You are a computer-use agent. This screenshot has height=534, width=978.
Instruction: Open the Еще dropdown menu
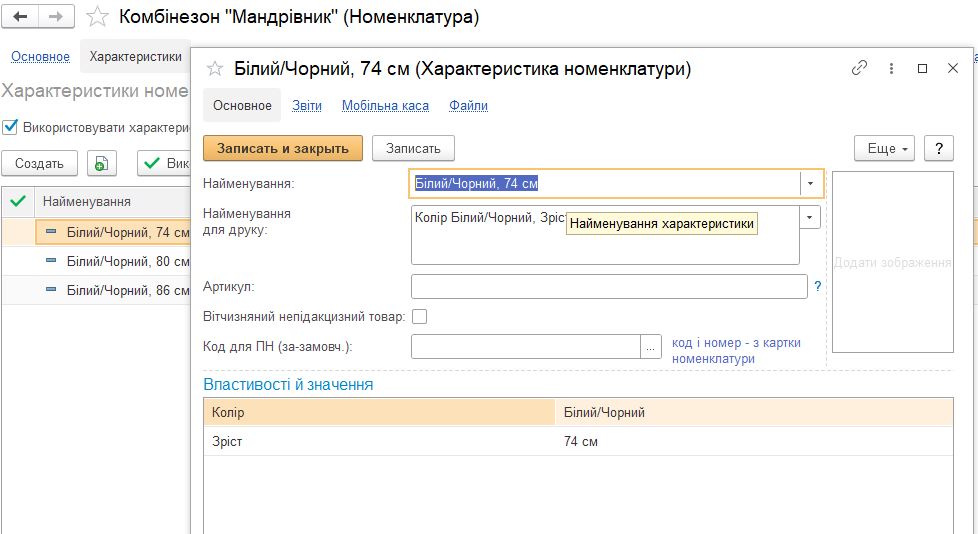(x=884, y=148)
